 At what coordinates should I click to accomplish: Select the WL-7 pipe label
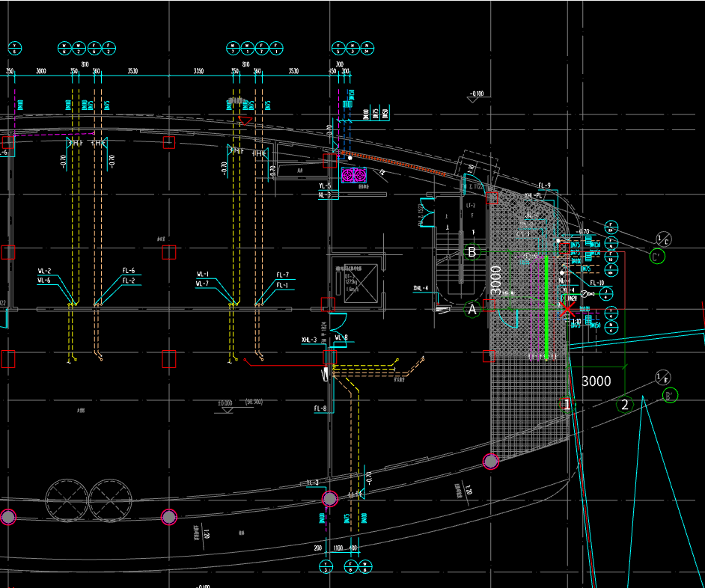pos(202,284)
